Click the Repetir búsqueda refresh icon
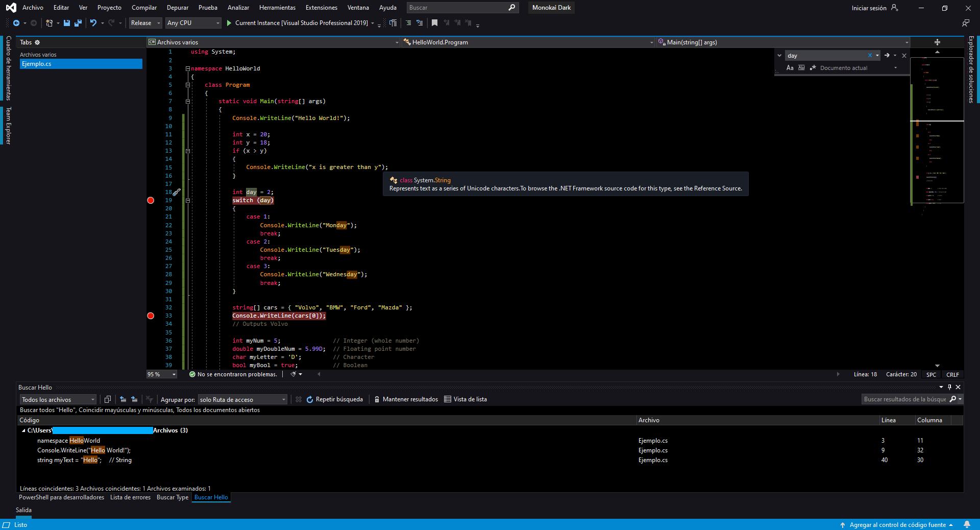Screen dimensions: 980x530 [x=310, y=399]
